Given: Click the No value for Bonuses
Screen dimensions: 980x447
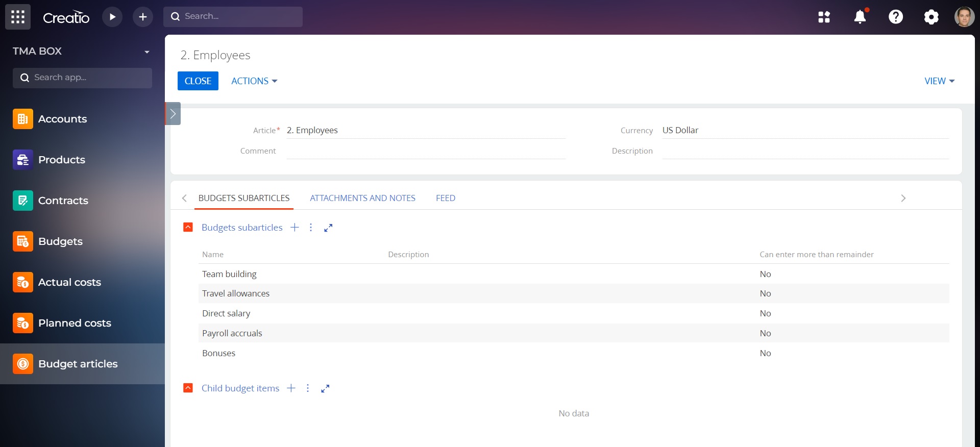Looking at the screenshot, I should click(x=765, y=353).
